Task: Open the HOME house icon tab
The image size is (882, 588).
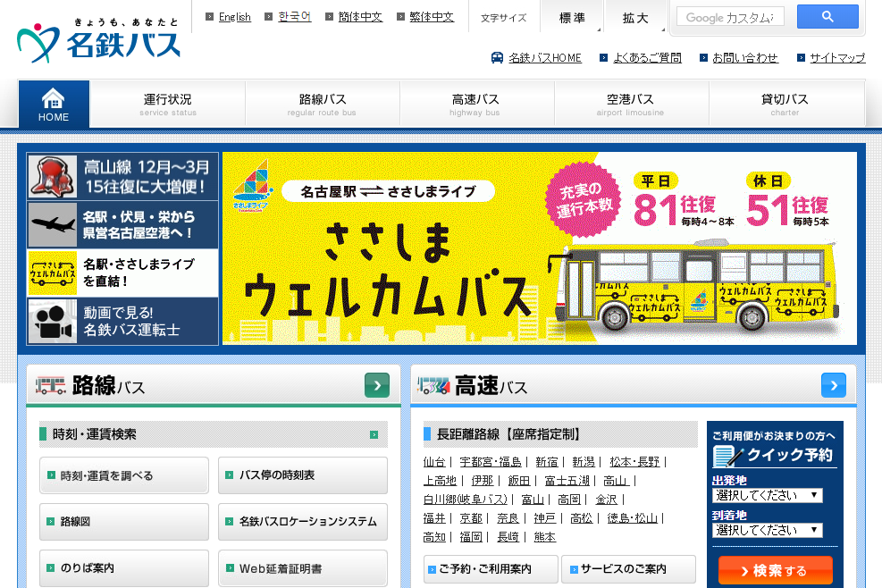Action: click(54, 104)
